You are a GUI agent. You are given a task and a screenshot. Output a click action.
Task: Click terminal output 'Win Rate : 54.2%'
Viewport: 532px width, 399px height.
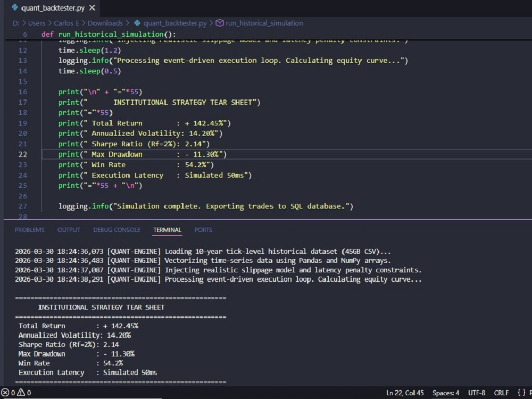(x=71, y=363)
